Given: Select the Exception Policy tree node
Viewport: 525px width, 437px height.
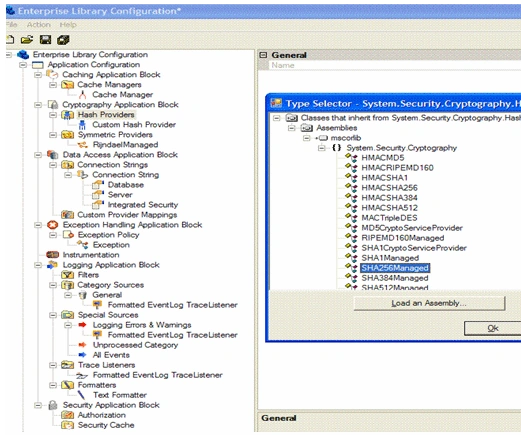Looking at the screenshot, I should coord(108,235).
